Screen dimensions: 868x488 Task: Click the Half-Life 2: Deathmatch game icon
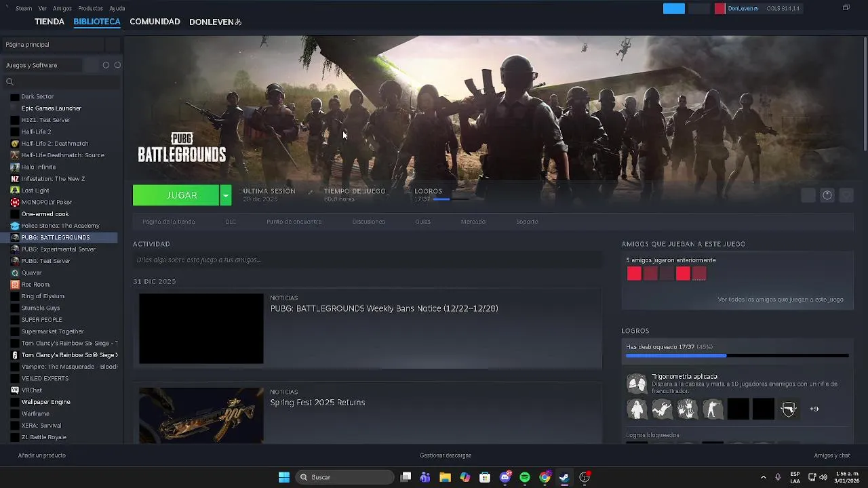15,144
